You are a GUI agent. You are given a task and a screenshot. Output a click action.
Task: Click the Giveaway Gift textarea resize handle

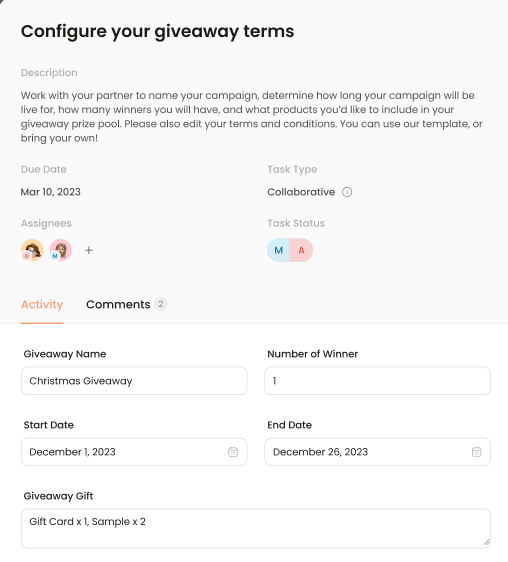486,543
